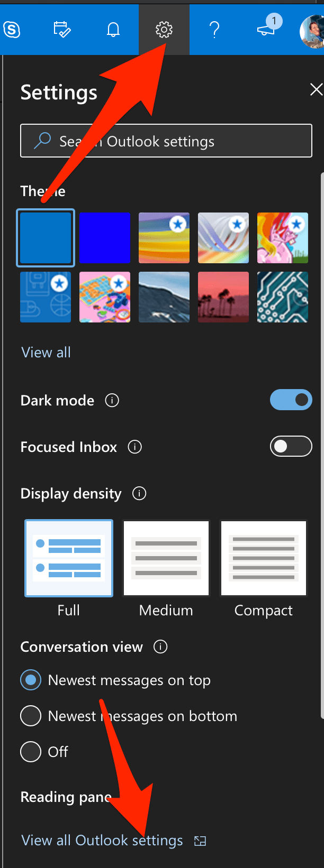Show Conversation view info icon

160,647
